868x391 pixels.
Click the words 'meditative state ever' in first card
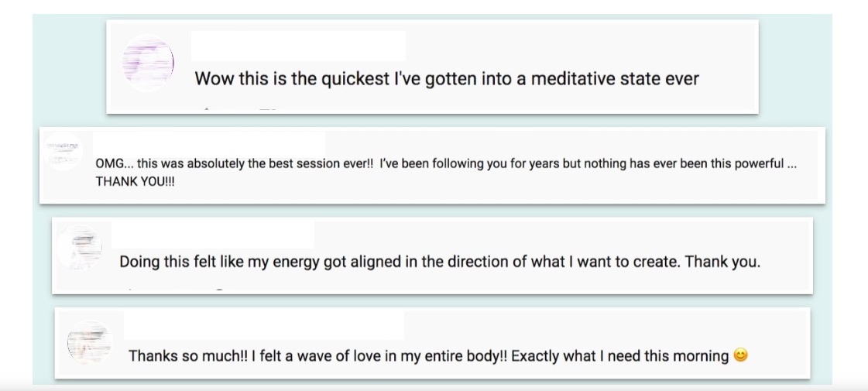(x=615, y=79)
